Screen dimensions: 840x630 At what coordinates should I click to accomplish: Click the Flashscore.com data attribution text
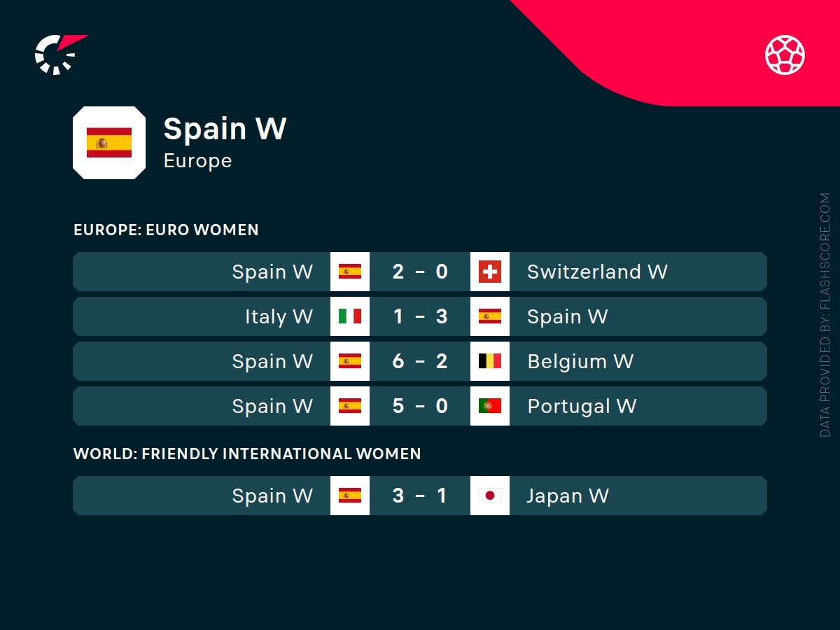click(825, 315)
